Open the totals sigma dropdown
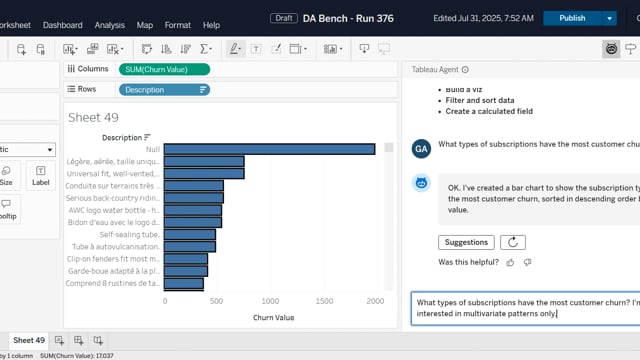640x360 pixels. click(206, 49)
